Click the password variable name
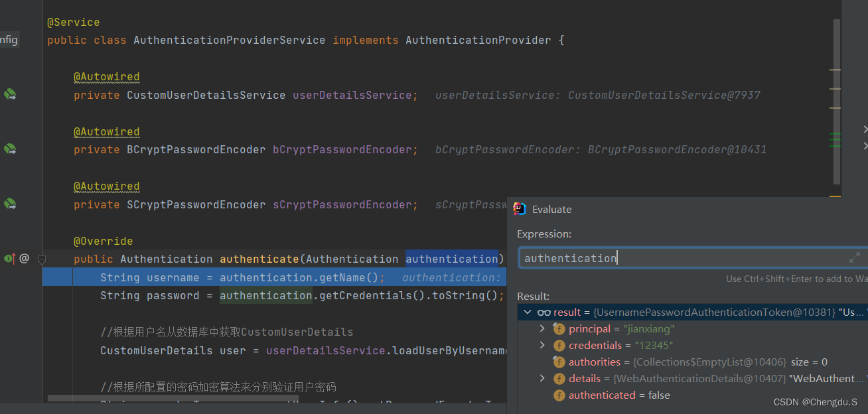The image size is (868, 414). (x=173, y=296)
